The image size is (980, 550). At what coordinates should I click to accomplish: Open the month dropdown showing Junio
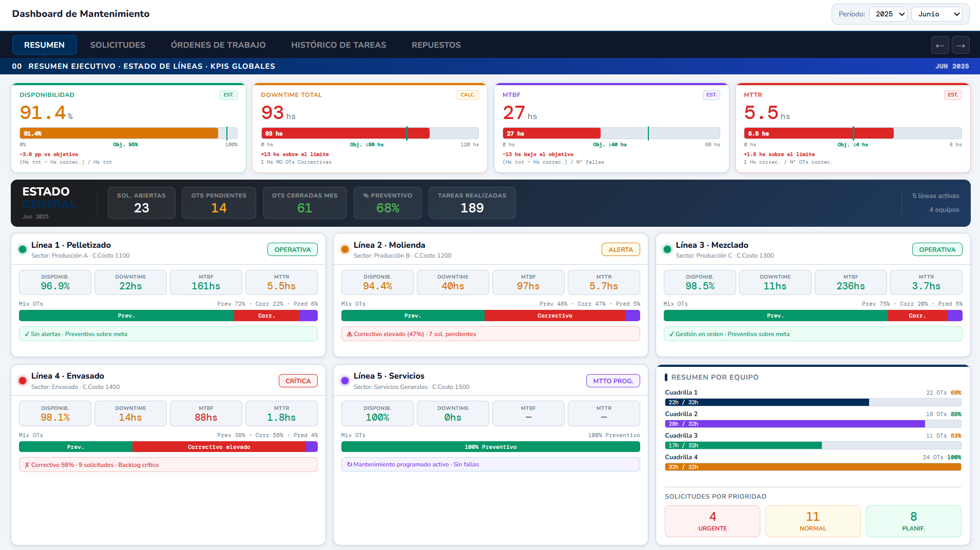click(x=937, y=14)
